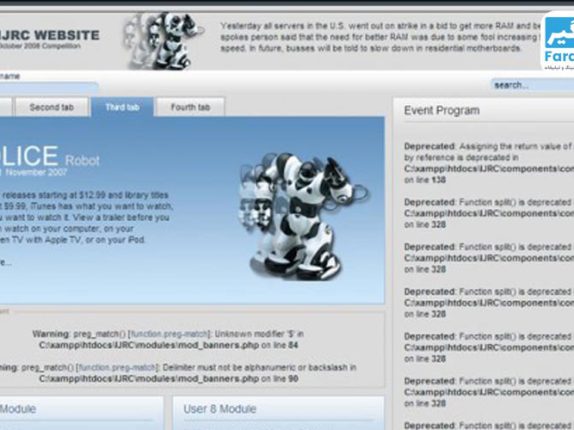Click the Faradars logo in the corner

click(558, 41)
